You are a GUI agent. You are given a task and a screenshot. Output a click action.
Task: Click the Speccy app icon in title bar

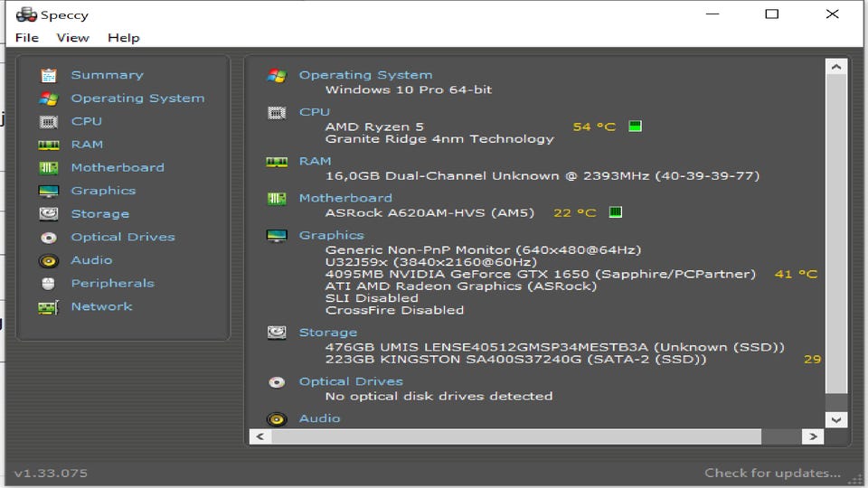point(26,14)
